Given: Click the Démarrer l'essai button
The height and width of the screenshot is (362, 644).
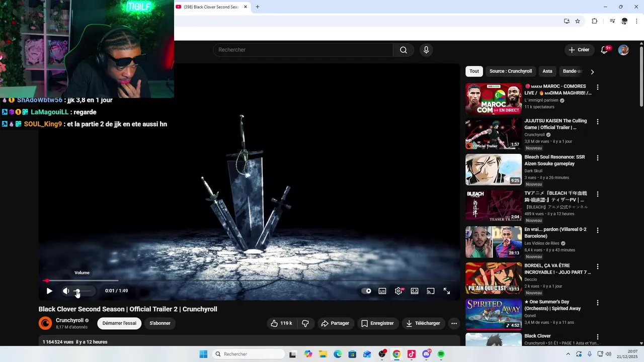Looking at the screenshot, I should tap(119, 323).
